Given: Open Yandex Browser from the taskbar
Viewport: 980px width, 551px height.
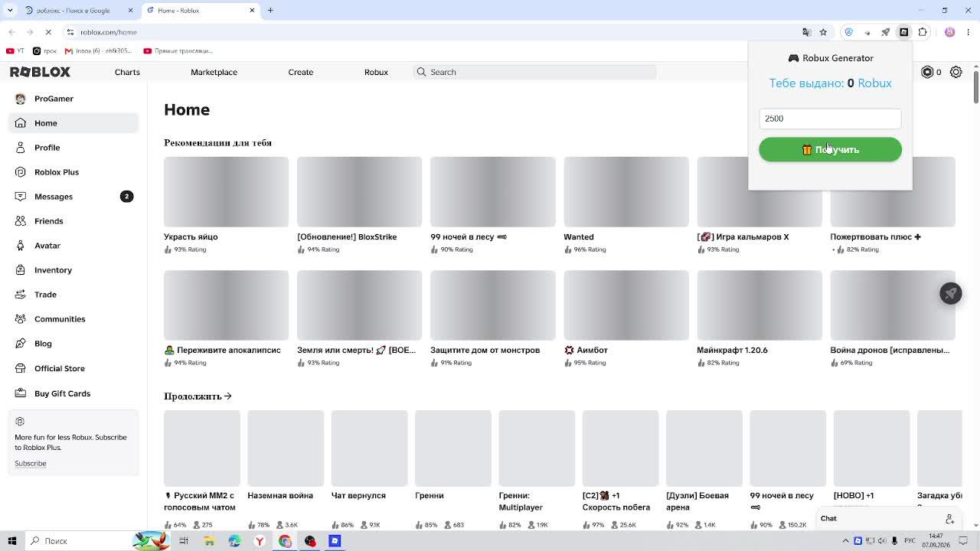Looking at the screenshot, I should click(x=260, y=541).
